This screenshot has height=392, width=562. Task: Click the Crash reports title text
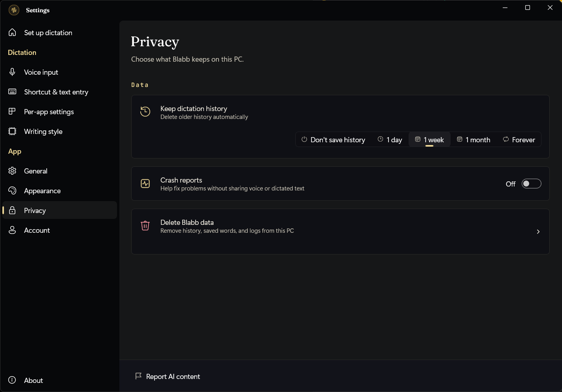coord(181,180)
